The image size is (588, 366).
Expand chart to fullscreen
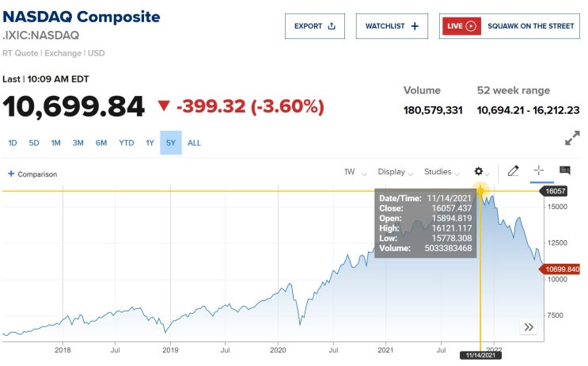pos(572,139)
